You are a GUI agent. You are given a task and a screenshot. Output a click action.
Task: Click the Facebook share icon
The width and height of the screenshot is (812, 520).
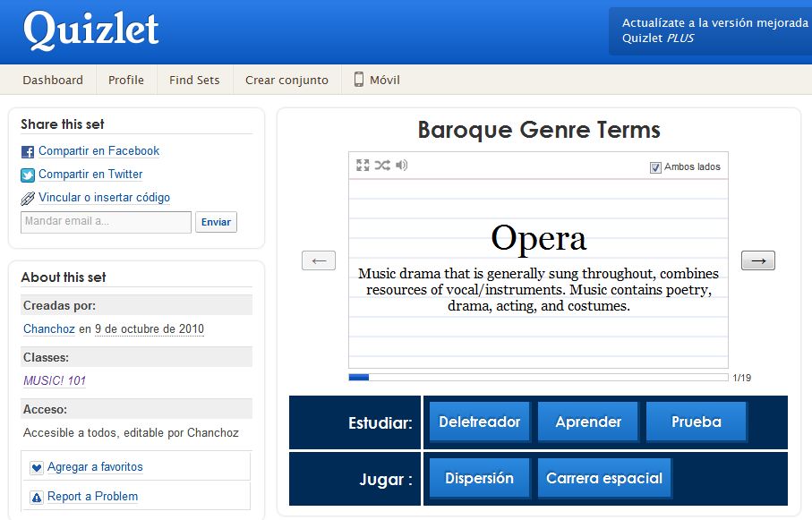[26, 150]
